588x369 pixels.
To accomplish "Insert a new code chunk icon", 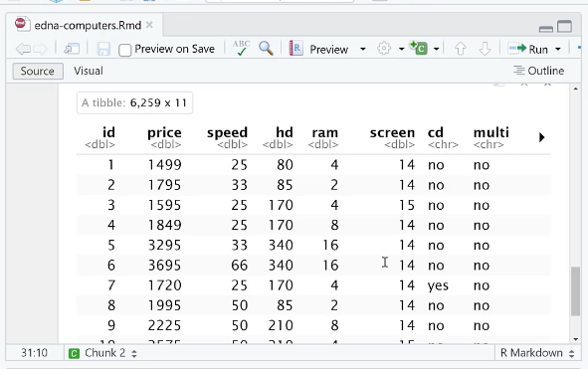I will [x=419, y=48].
